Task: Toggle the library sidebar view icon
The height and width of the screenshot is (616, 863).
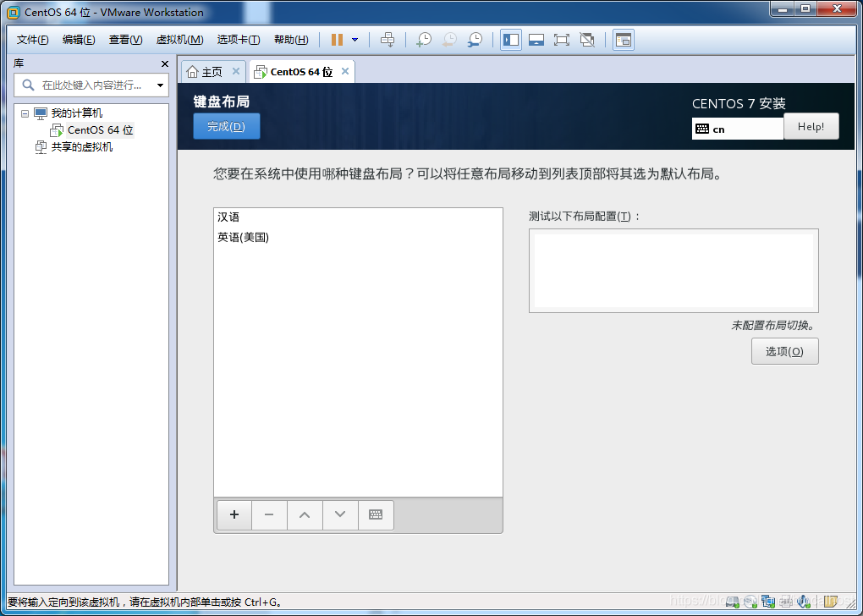Action: pos(511,40)
